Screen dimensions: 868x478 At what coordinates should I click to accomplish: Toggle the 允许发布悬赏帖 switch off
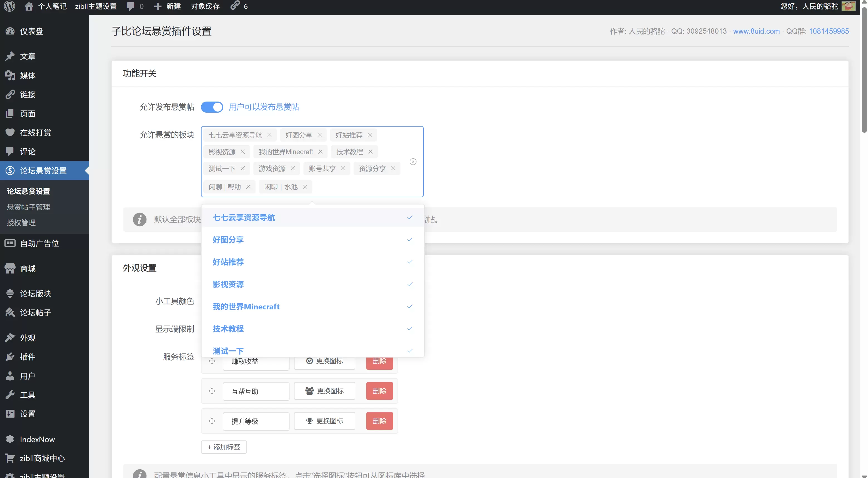pyautogui.click(x=212, y=107)
